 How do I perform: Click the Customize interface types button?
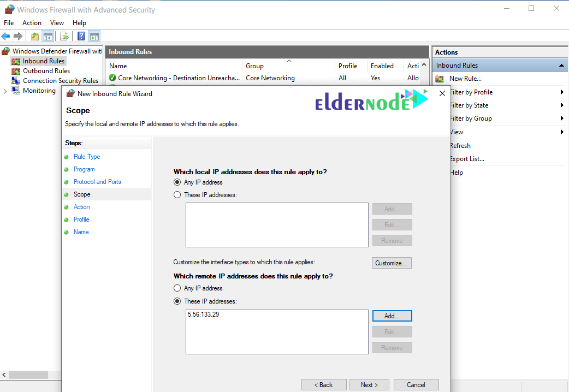pyautogui.click(x=392, y=263)
